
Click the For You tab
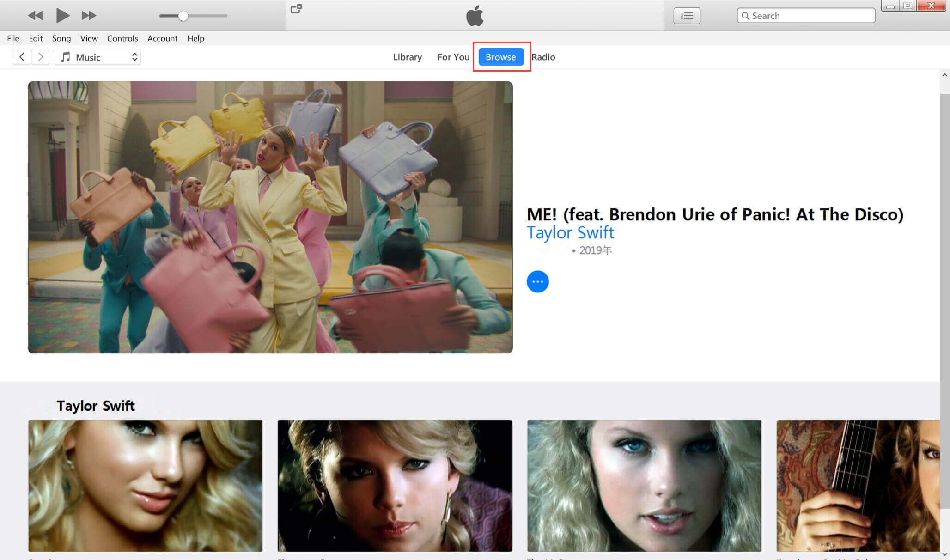(x=453, y=57)
